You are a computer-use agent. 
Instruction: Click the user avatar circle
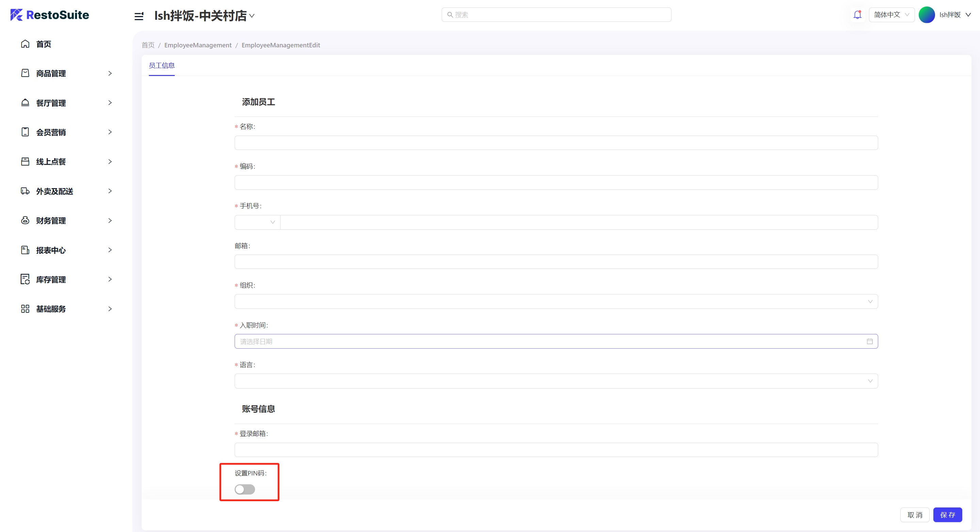pos(926,15)
